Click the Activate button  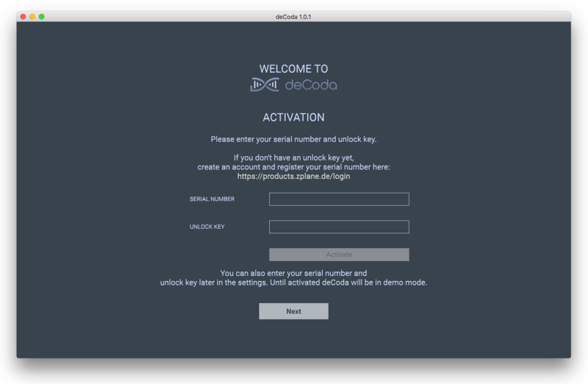point(339,255)
